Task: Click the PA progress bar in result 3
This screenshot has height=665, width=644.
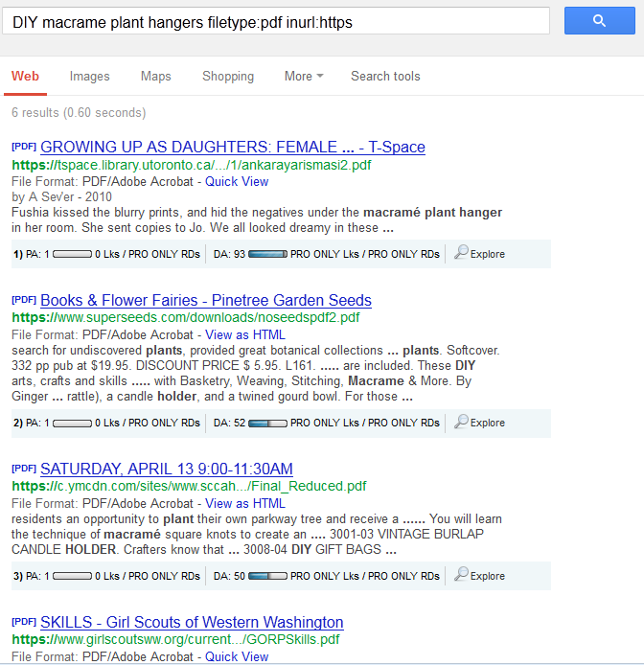Action: (x=72, y=576)
